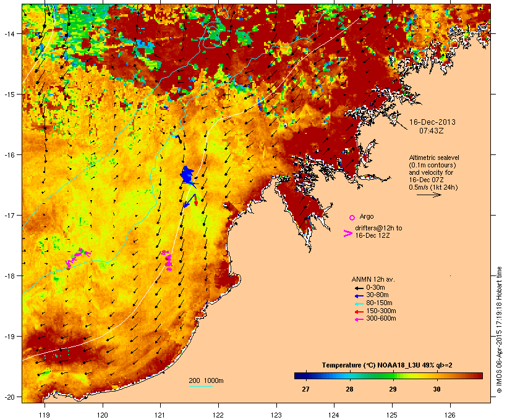Click the 80-150m depth label
The width and height of the screenshot is (507, 420).
click(x=379, y=303)
